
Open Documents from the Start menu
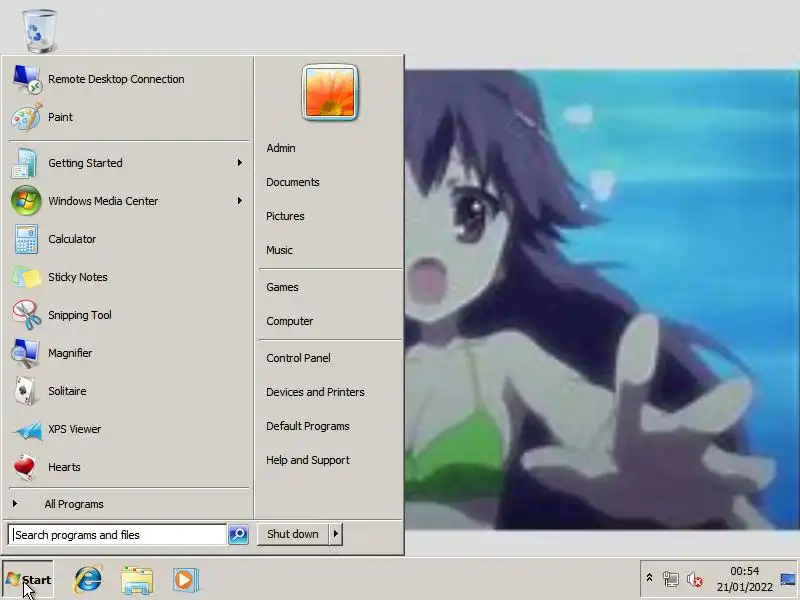[293, 182]
